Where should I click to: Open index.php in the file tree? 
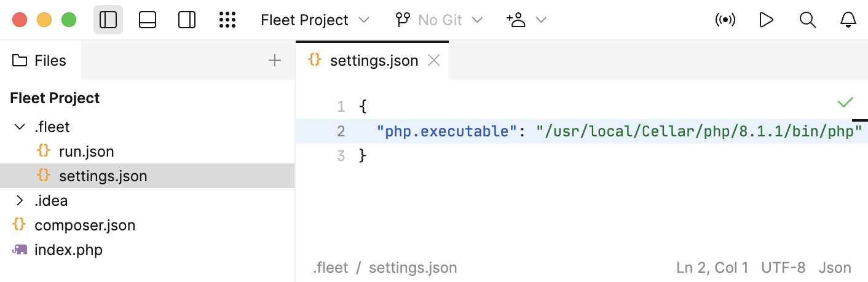tap(68, 250)
